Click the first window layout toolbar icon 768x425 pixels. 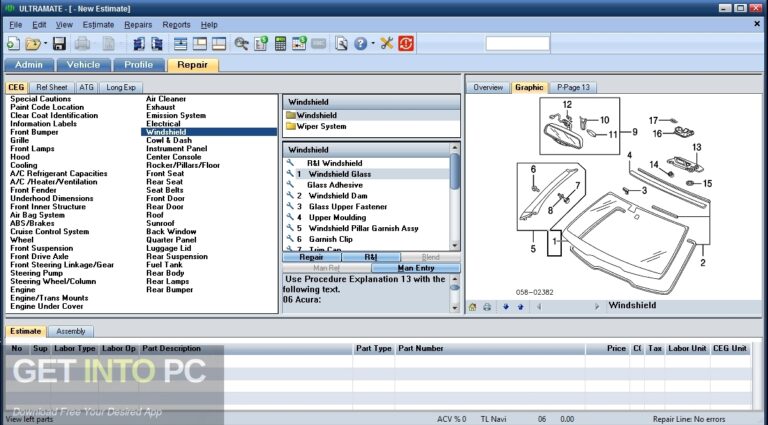pyautogui.click(x=180, y=44)
